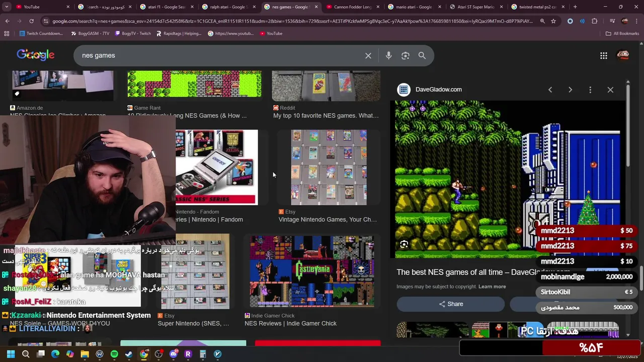Click the browser address bar URL
The image size is (644, 362).
(x=292, y=21)
